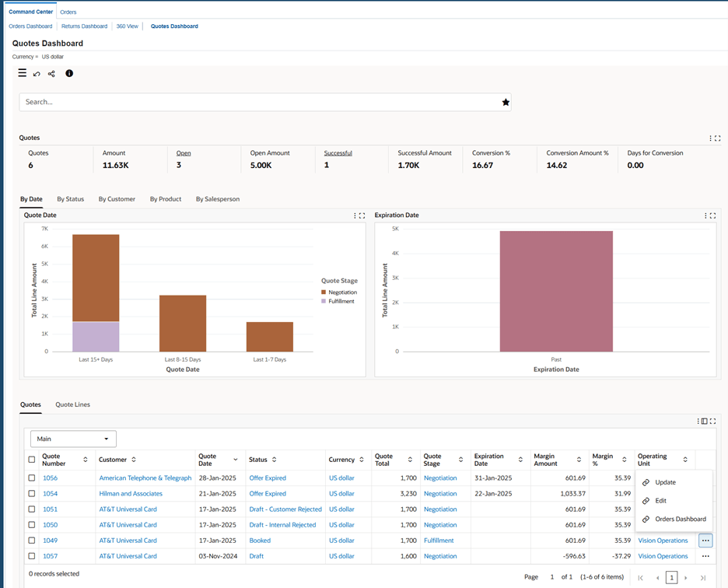728x588 pixels.
Task: Click the page number 1 box
Action: (671, 577)
